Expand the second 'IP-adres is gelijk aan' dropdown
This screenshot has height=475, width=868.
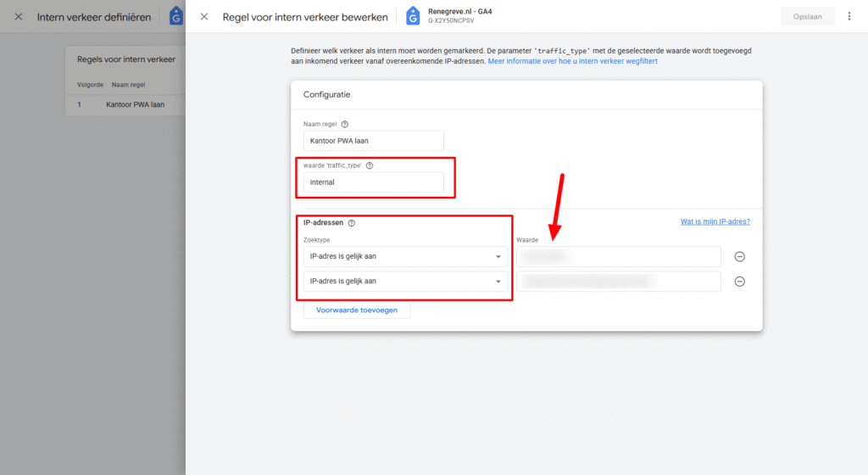[405, 282]
